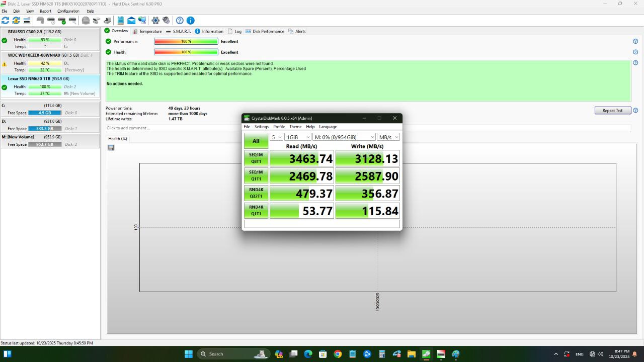Click the blue info about icon in toolbar
644x362 pixels.
click(x=191, y=21)
